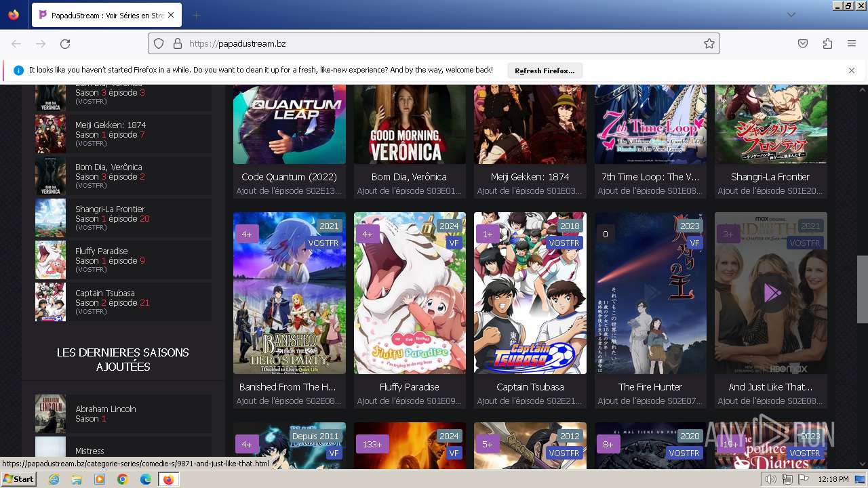Click the Firefox reload page icon
The height and width of the screenshot is (488, 868).
click(x=65, y=43)
